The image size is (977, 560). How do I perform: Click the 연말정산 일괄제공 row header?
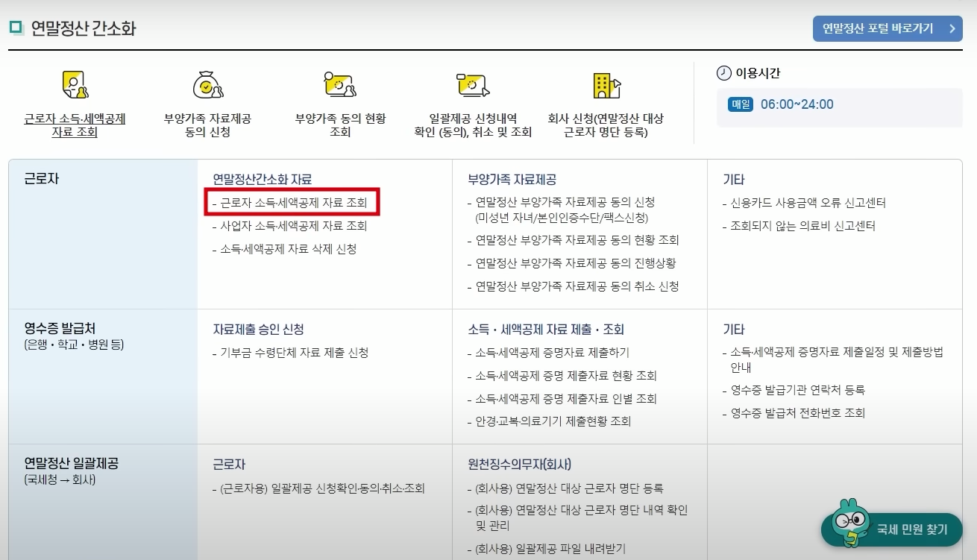(x=103, y=502)
